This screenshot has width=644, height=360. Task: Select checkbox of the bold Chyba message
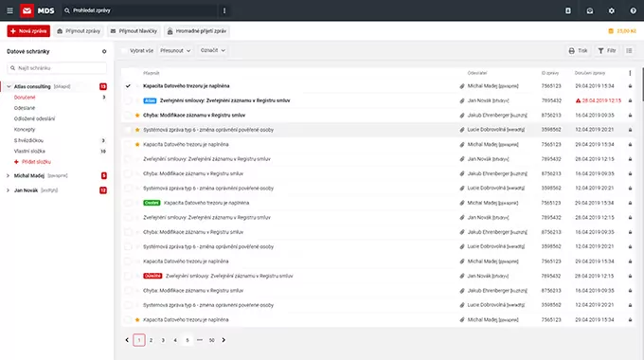pos(128,116)
